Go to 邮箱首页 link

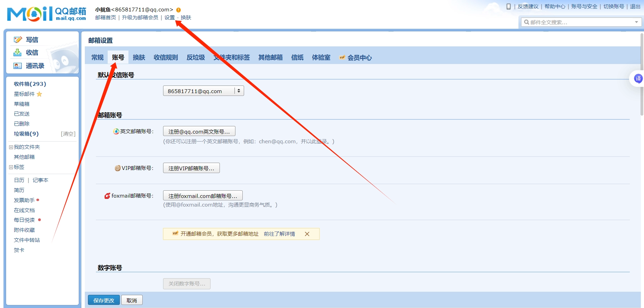106,18
